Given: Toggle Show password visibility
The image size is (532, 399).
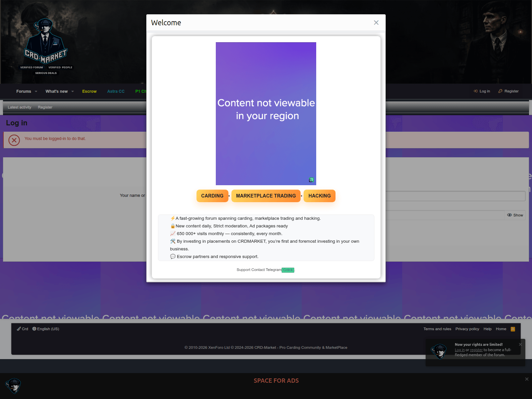Looking at the screenshot, I should click(515, 215).
